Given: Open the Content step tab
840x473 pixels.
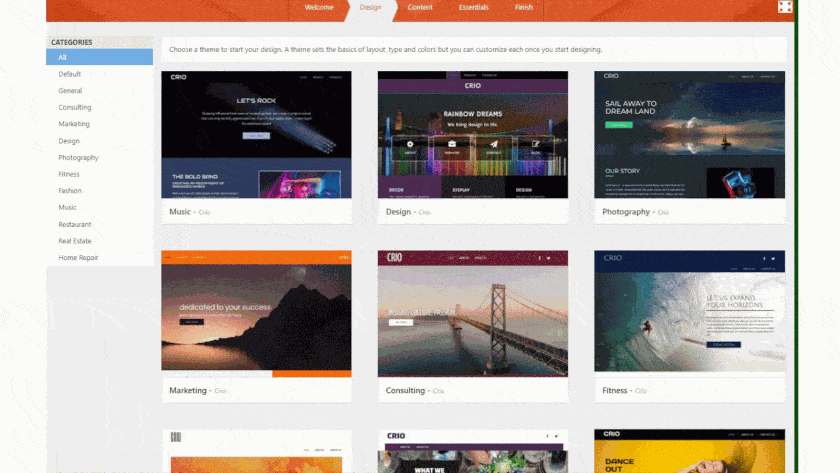Looking at the screenshot, I should (x=420, y=7).
